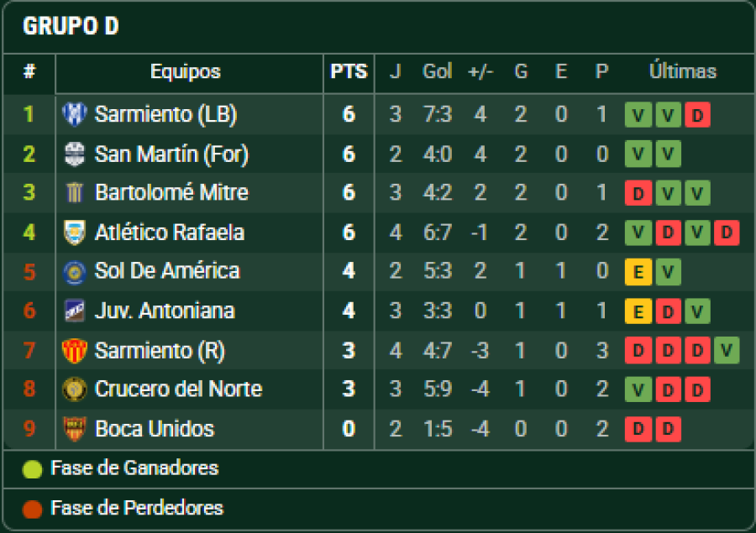This screenshot has height=533, width=756.
Task: Open the Atlético Rafaela team link
Action: 169,233
